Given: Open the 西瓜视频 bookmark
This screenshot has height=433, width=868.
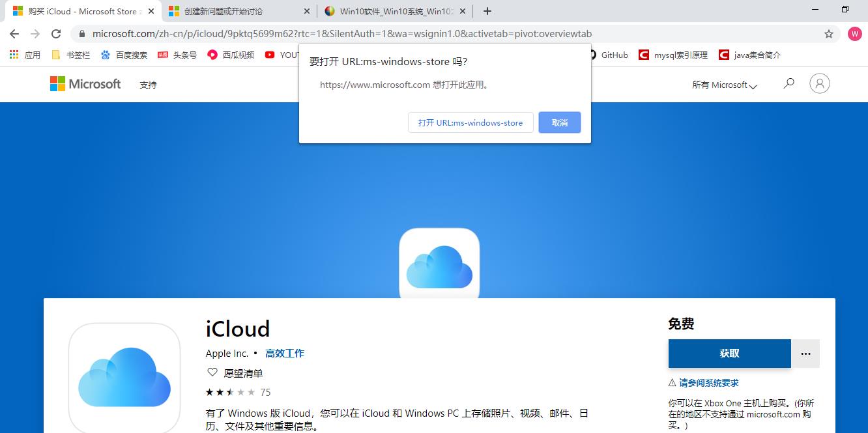Looking at the screenshot, I should click(231, 55).
